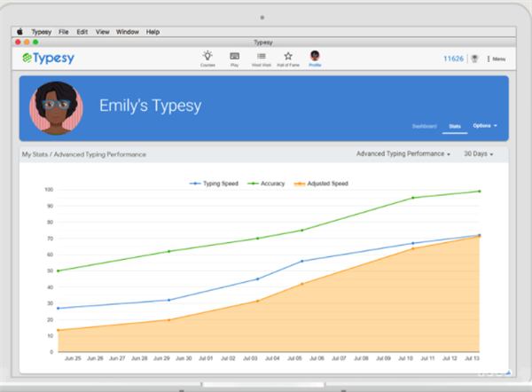The image size is (532, 392).
Task: Click the My Stats breadcrumb text
Action: click(35, 154)
